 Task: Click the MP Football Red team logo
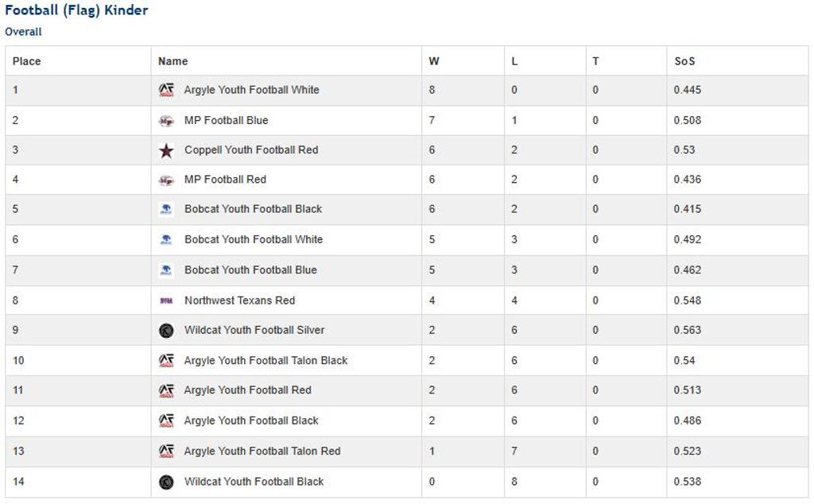pos(166,180)
